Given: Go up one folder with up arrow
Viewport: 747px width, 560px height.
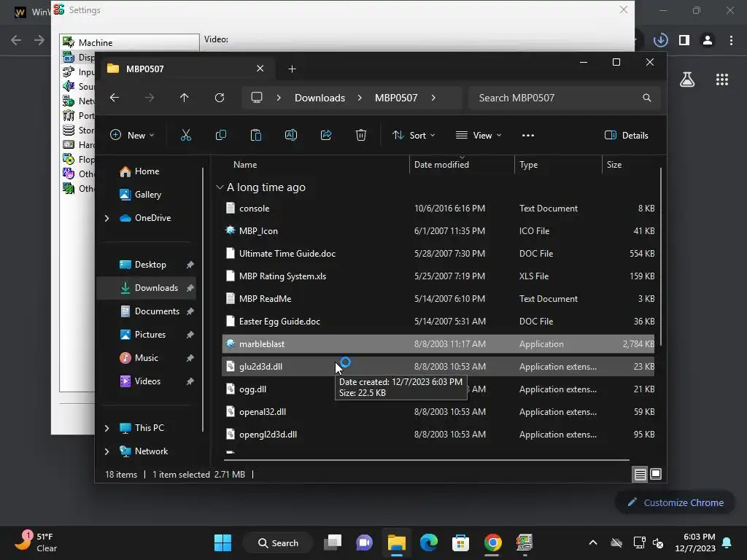Looking at the screenshot, I should (185, 98).
